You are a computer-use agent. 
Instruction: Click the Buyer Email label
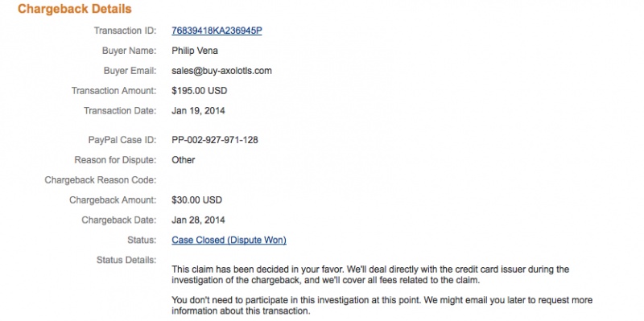point(130,71)
